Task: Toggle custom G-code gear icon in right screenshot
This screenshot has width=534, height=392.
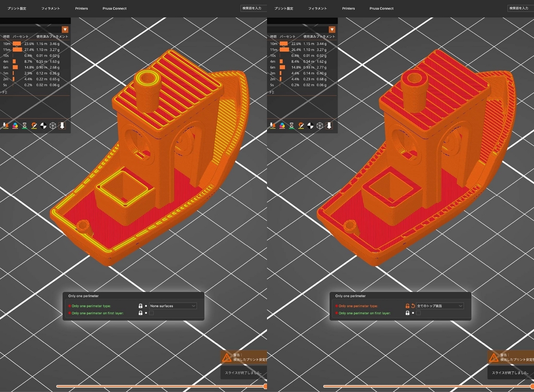Action: click(x=301, y=125)
